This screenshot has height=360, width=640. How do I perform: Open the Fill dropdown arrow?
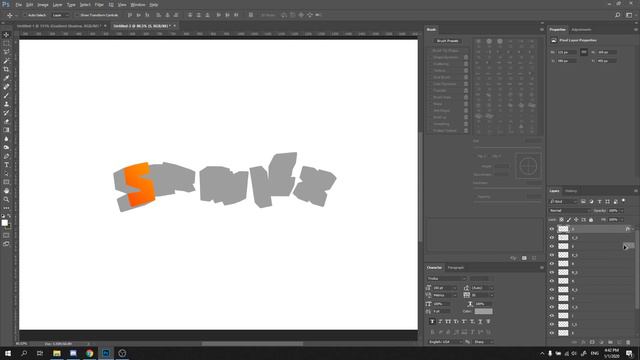pyautogui.click(x=622, y=220)
